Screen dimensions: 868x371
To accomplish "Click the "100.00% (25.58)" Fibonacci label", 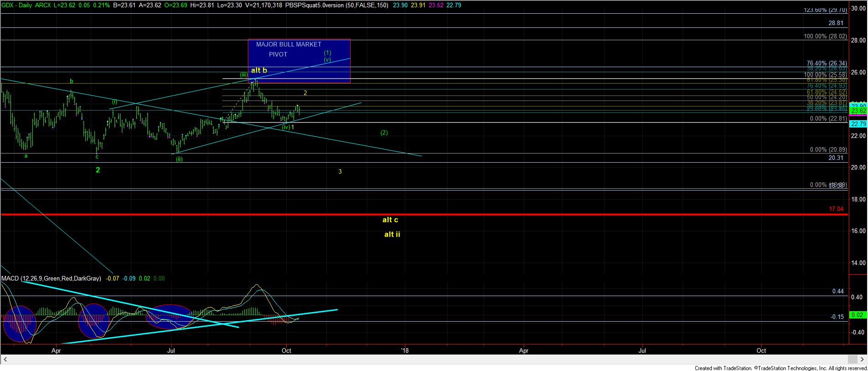I will point(826,75).
